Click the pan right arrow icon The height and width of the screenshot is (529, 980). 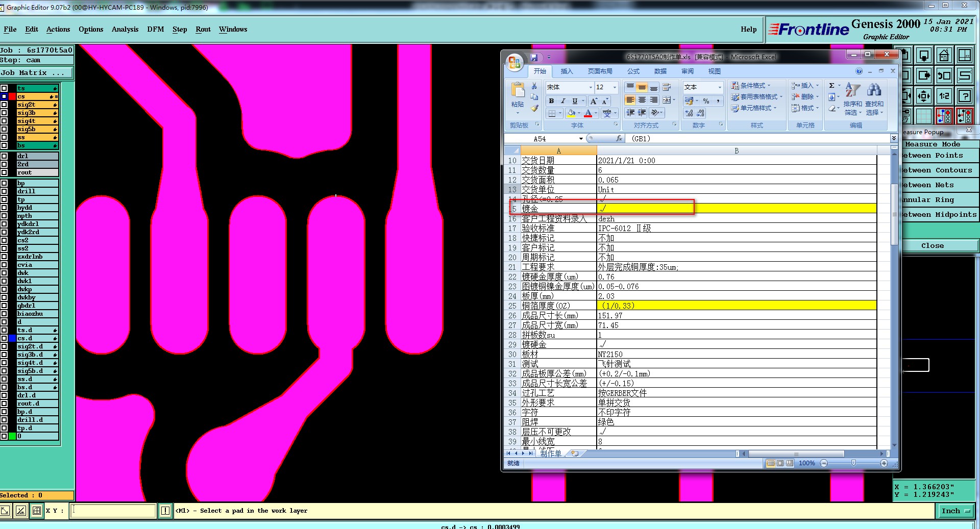[x=924, y=75]
